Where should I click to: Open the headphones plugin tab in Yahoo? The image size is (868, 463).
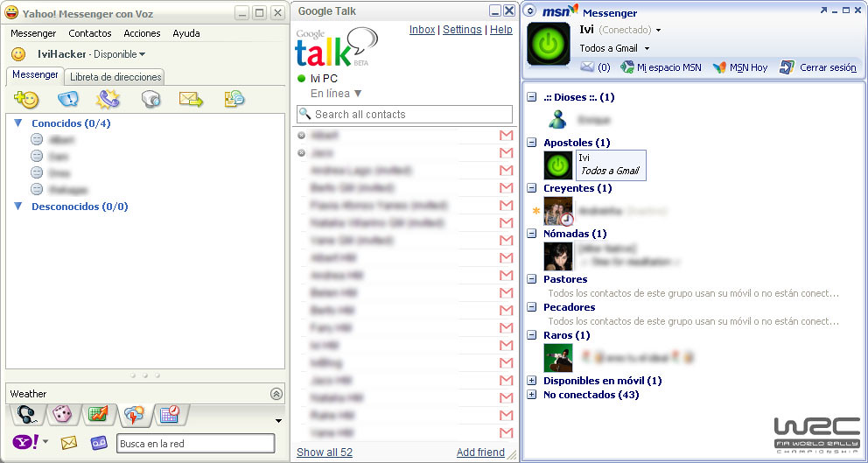tap(26, 414)
